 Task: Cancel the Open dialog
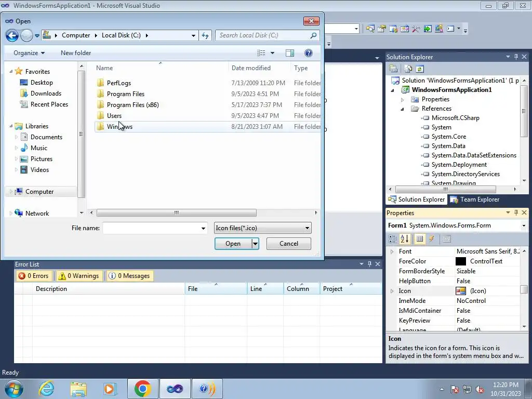click(289, 244)
